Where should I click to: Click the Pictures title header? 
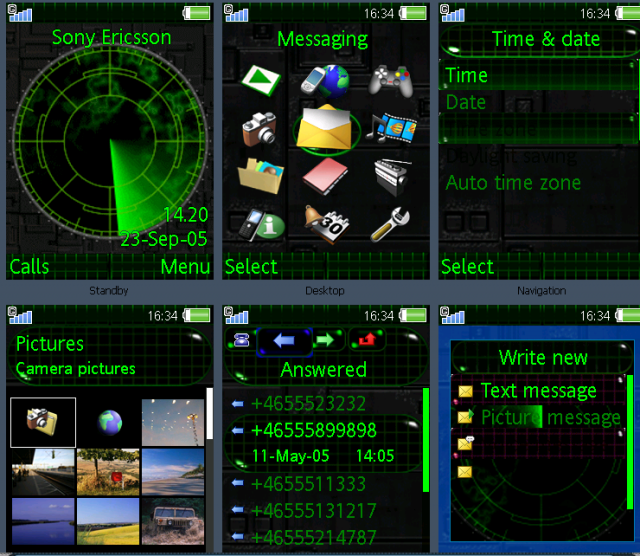click(50, 344)
